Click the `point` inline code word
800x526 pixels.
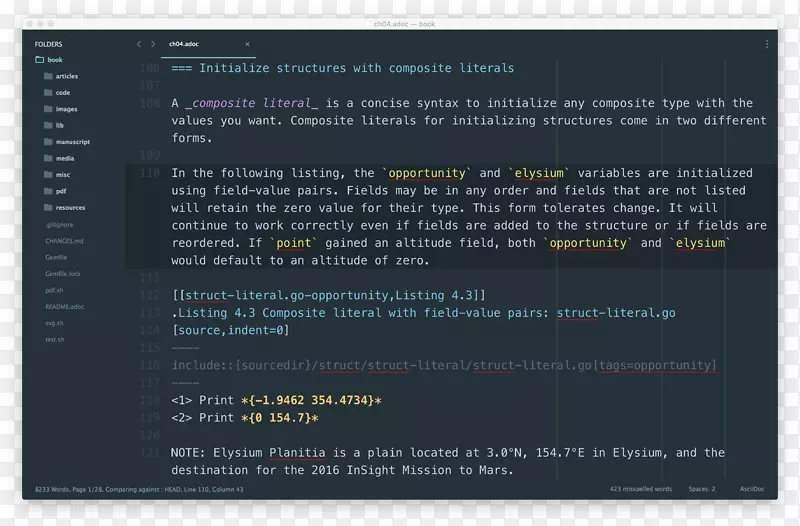point(293,243)
